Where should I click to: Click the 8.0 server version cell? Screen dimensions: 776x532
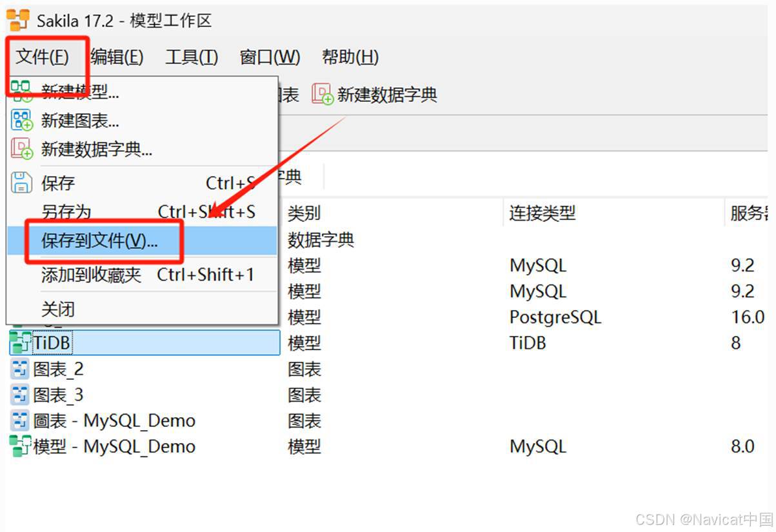742,446
